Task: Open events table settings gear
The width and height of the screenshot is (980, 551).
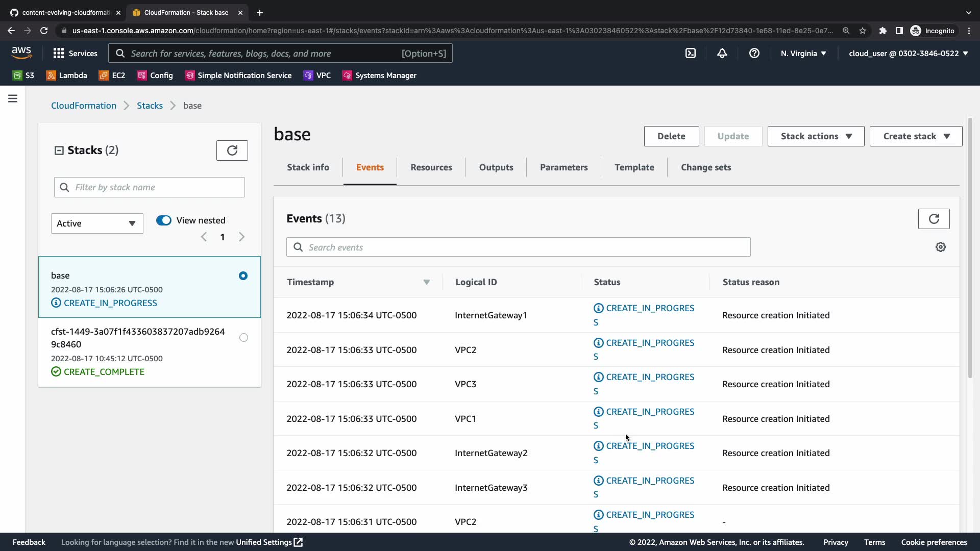Action: (940, 247)
